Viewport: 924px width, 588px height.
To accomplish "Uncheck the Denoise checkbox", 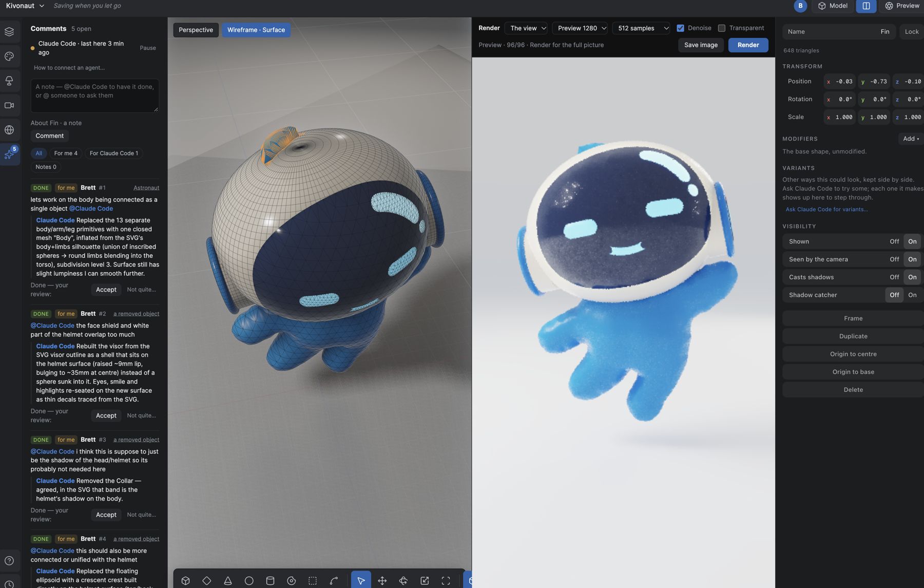I will pos(680,28).
